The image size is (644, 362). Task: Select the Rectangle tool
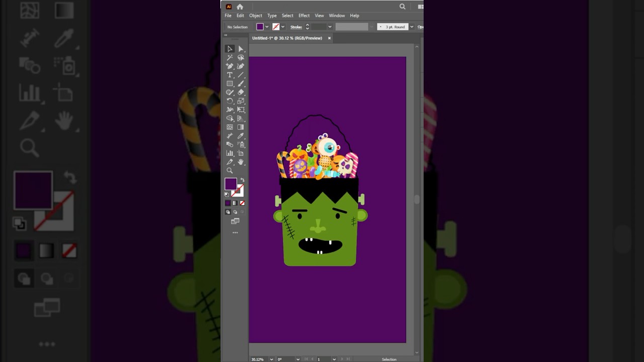(230, 83)
